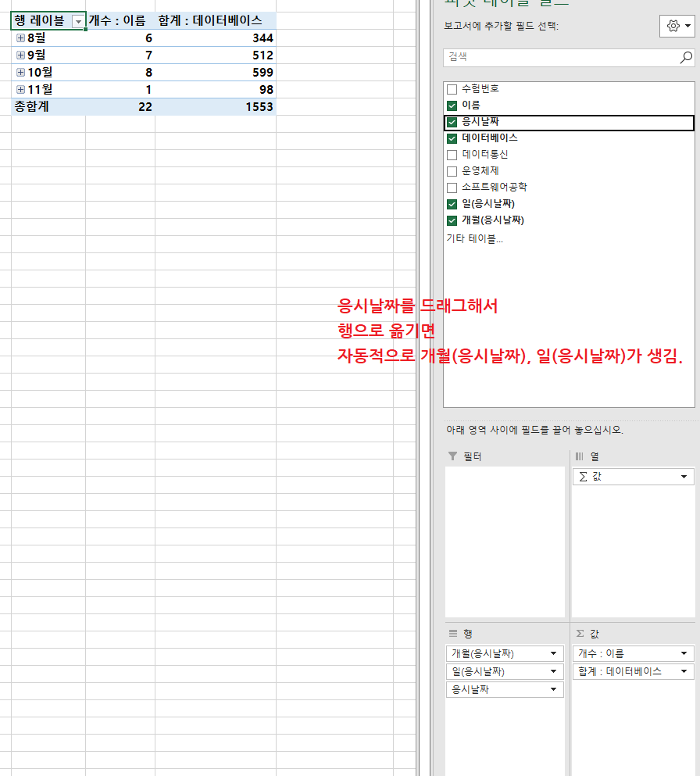Uncheck the 일(응시날짜) field checkbox
Image resolution: width=700 pixels, height=776 pixels.
coord(452,204)
